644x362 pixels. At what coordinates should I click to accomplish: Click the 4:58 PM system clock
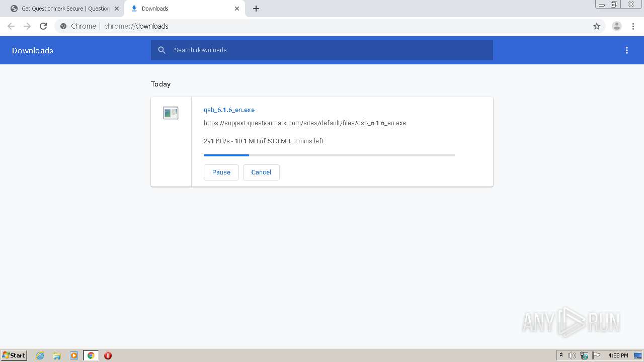(618, 355)
